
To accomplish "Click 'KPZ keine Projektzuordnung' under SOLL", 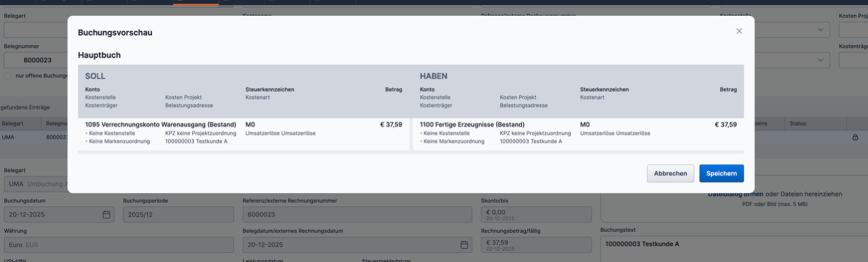I will tap(200, 133).
